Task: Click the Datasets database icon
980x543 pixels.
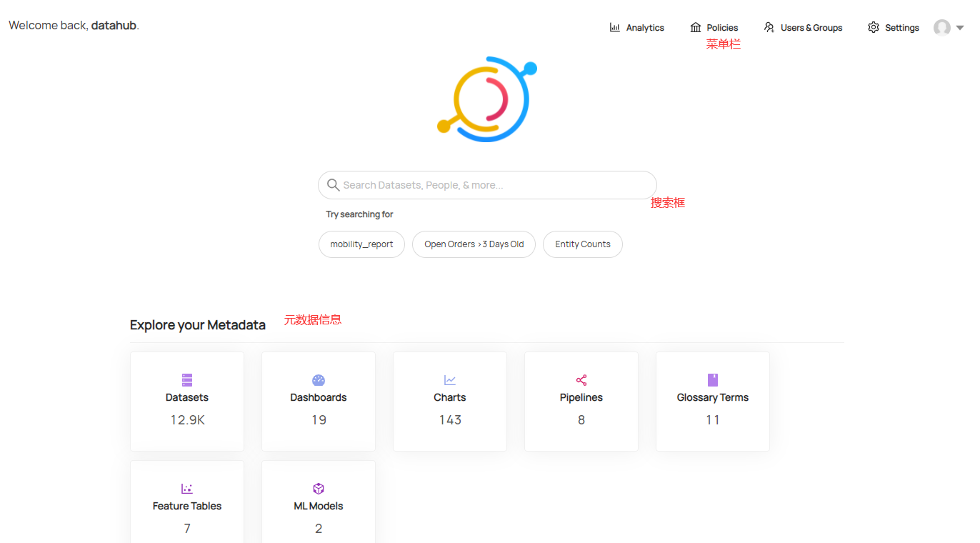Action: [187, 380]
